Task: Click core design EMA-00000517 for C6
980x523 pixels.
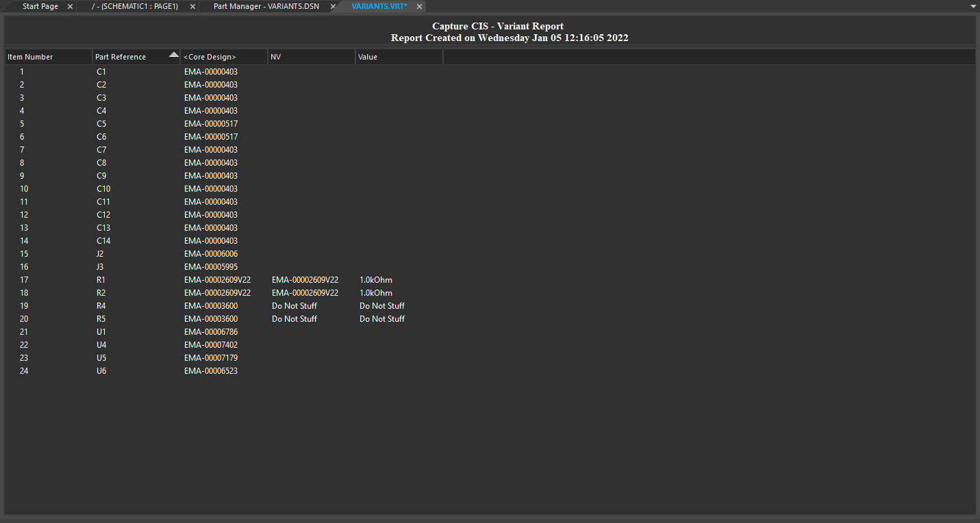Action: click(x=211, y=136)
